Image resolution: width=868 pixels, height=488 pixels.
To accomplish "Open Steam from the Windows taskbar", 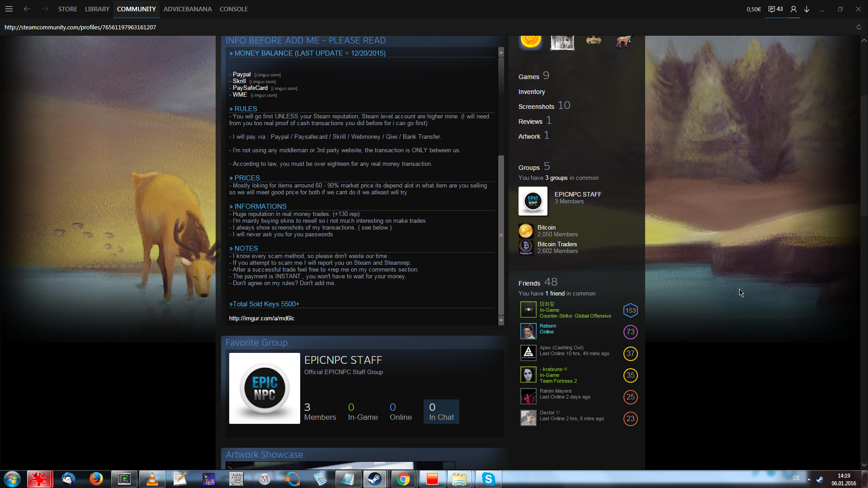I will coord(375,479).
